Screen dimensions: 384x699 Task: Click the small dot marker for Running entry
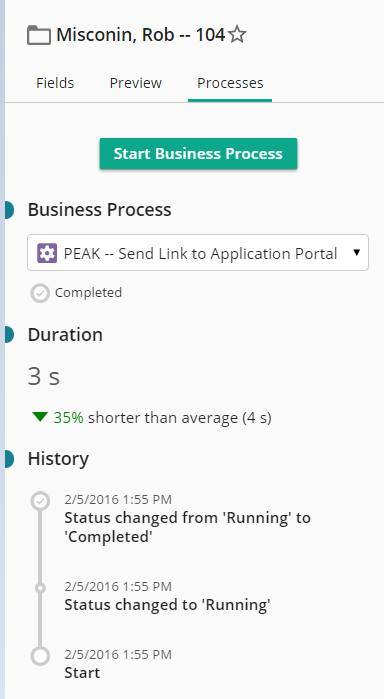point(40,588)
